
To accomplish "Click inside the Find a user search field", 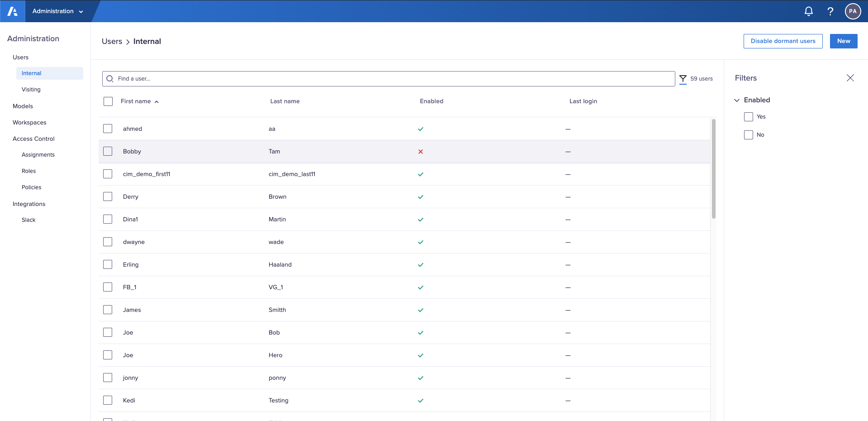I will [317, 78].
